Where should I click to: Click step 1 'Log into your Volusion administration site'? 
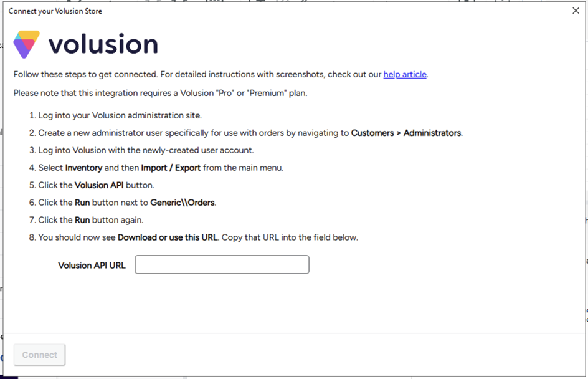[x=120, y=115]
